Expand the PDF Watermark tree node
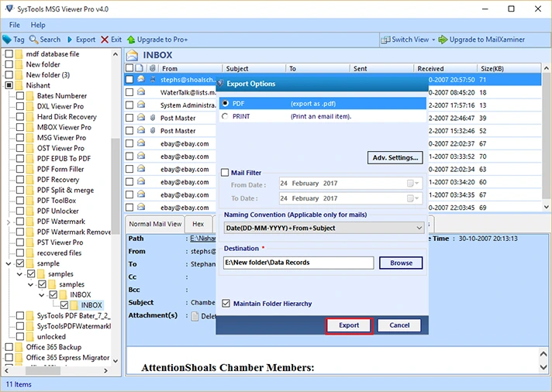Image resolution: width=552 pixels, height=392 pixels. (8, 222)
